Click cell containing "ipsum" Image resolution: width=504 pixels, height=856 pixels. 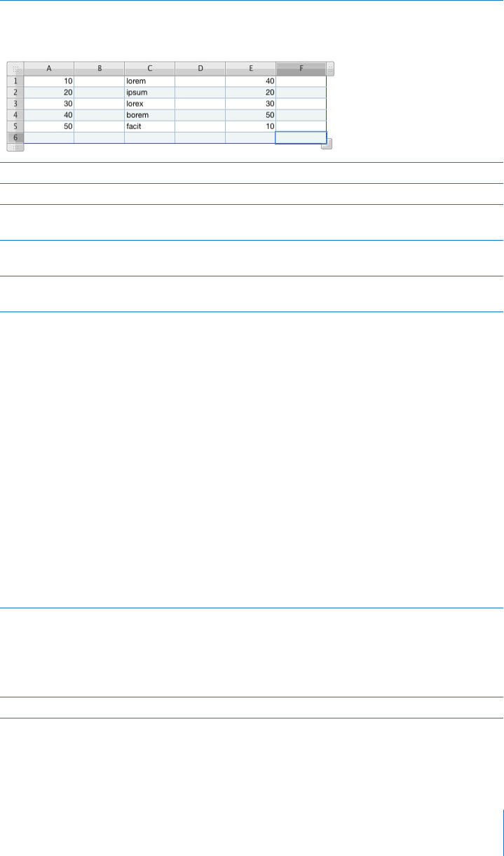(150, 93)
